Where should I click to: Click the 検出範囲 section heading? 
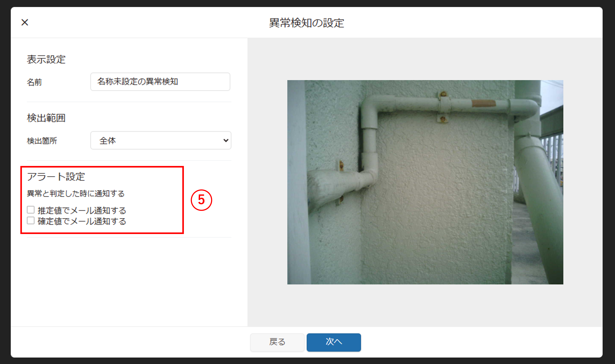[46, 118]
